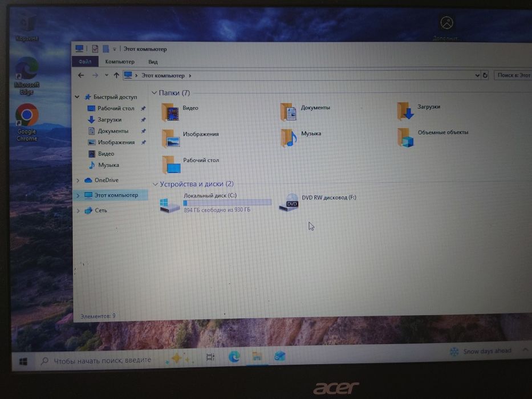Open the Объемные объекты folder icon

(406, 137)
